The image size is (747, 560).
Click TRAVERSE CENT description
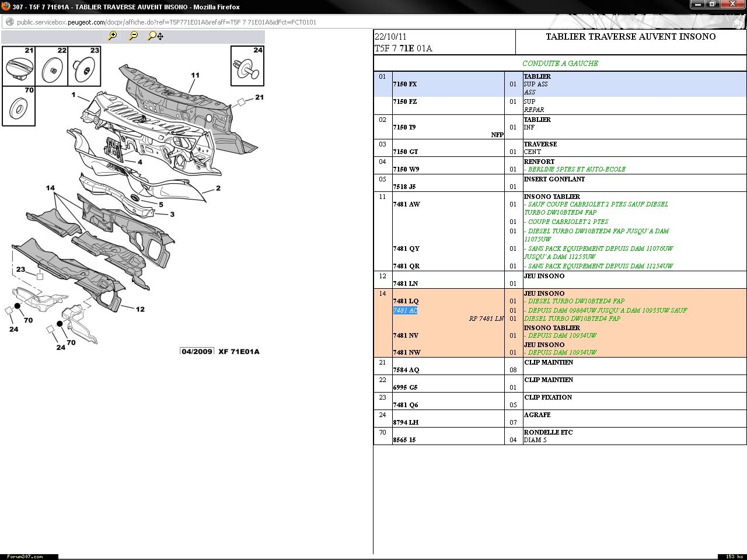coord(540,148)
